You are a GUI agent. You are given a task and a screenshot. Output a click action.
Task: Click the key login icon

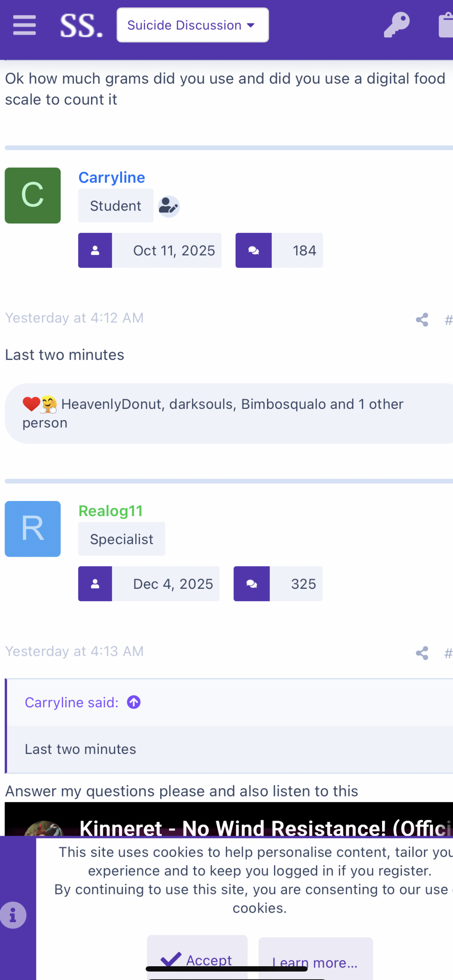tap(396, 25)
